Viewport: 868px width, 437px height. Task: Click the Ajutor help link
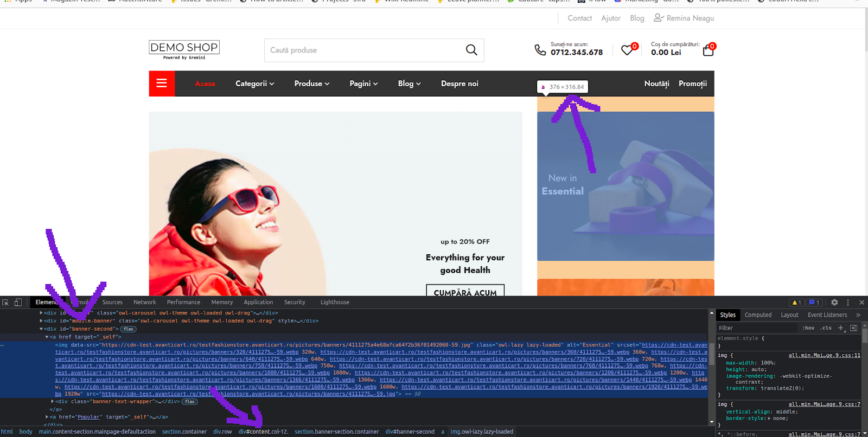pos(611,18)
